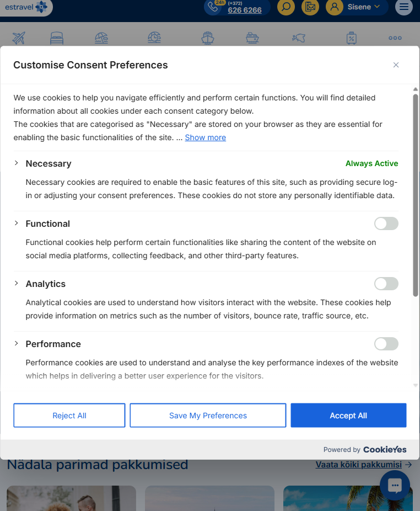Select the hotels bed icon
The height and width of the screenshot is (511, 420).
point(57,38)
